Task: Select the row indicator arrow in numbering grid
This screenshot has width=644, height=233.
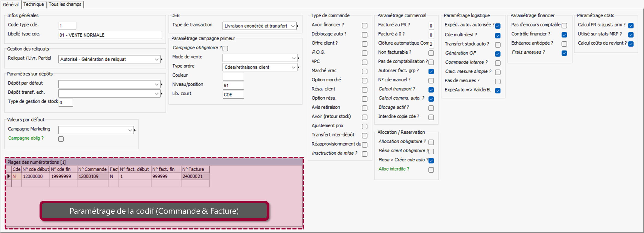Action: tap(8, 176)
